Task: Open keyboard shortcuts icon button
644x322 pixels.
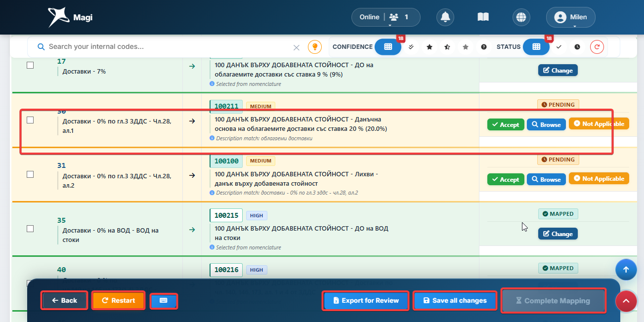Action: (164, 300)
